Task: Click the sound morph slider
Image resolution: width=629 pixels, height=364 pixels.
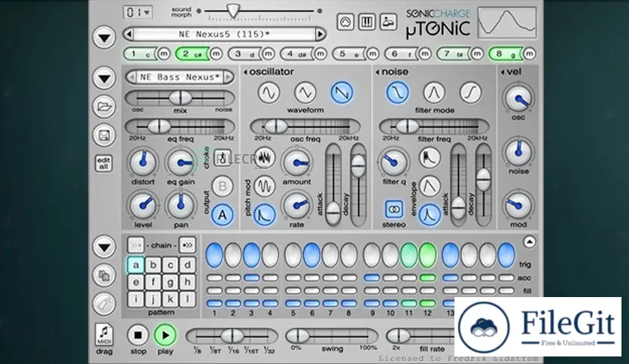Action: [x=260, y=11]
